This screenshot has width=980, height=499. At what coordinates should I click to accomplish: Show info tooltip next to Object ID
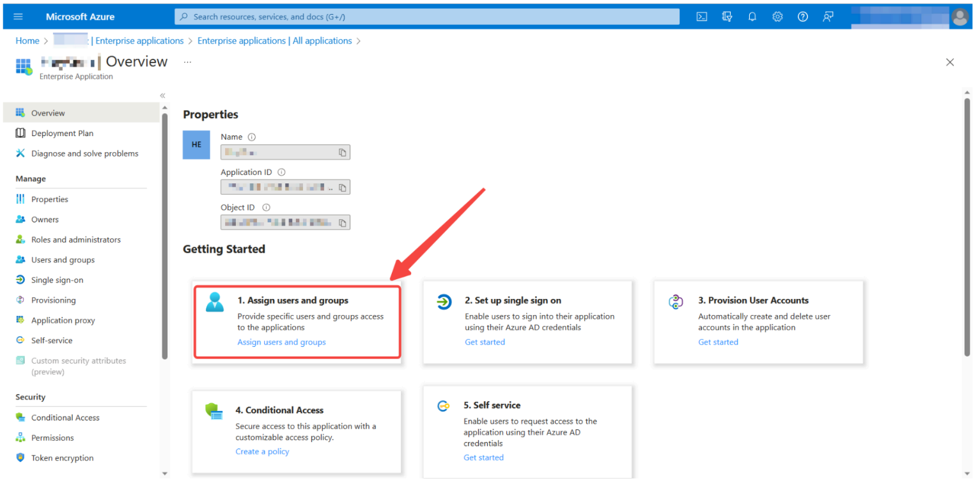(267, 207)
